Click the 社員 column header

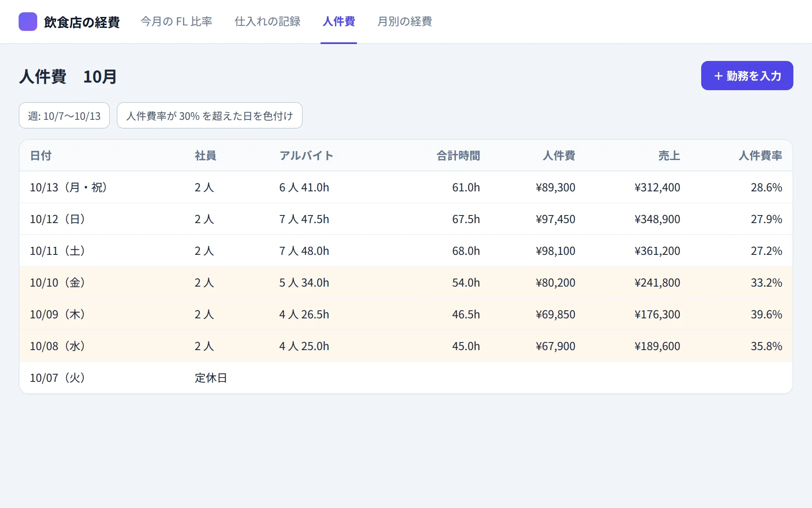(206, 156)
